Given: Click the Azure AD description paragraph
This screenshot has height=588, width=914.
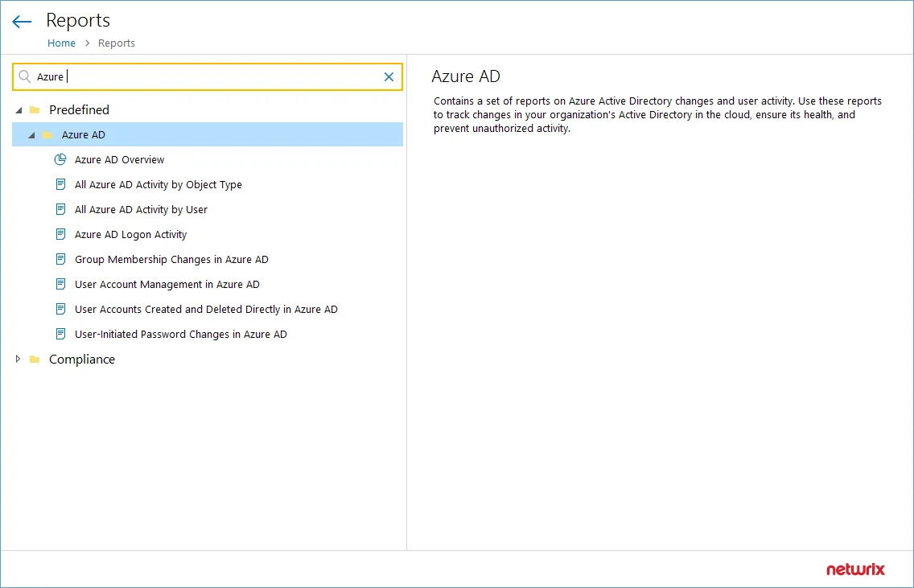Looking at the screenshot, I should [657, 115].
